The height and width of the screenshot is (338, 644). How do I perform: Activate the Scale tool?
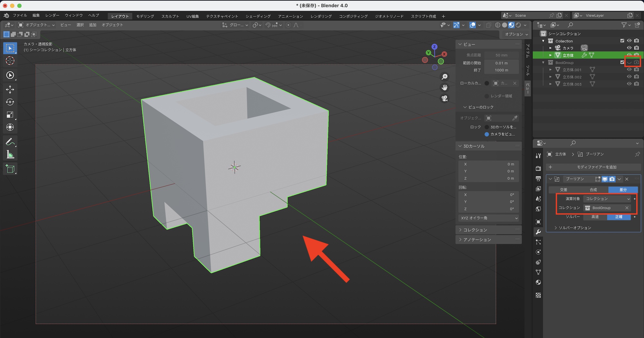tap(10, 115)
